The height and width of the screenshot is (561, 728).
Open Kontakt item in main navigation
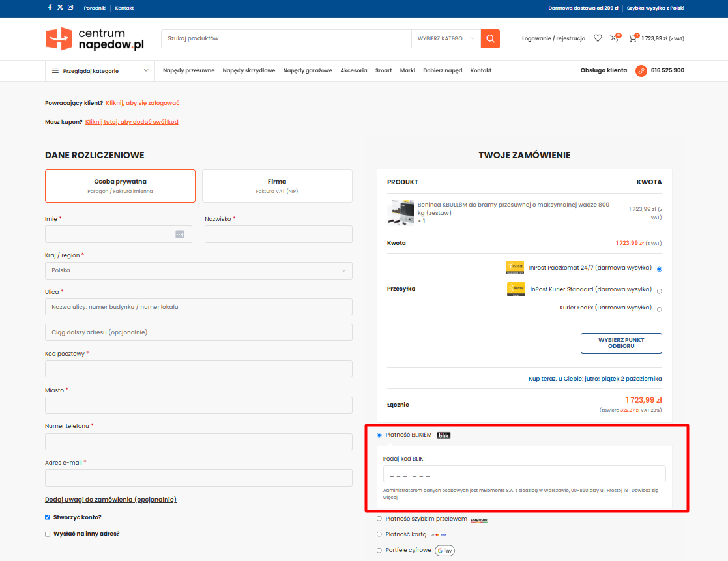[x=481, y=70]
